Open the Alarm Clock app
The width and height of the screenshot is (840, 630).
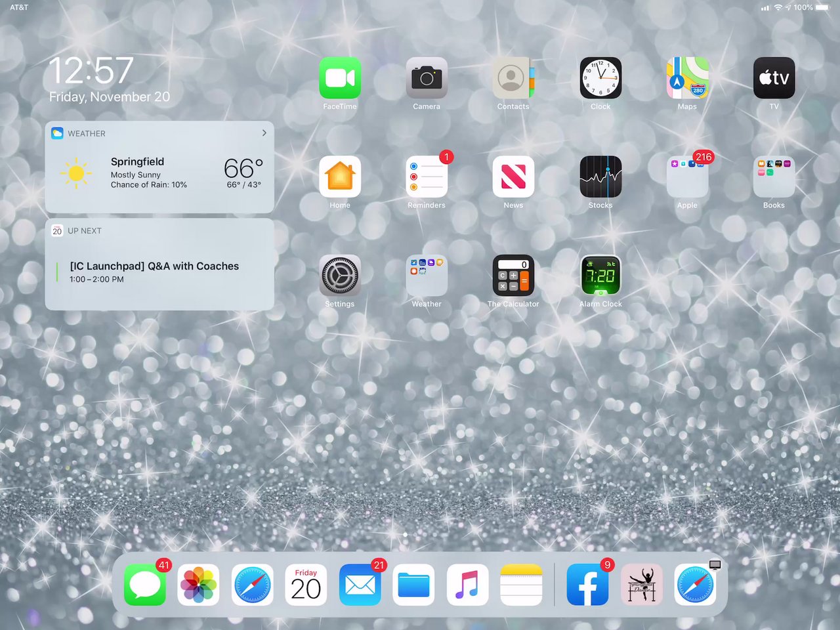pyautogui.click(x=600, y=276)
